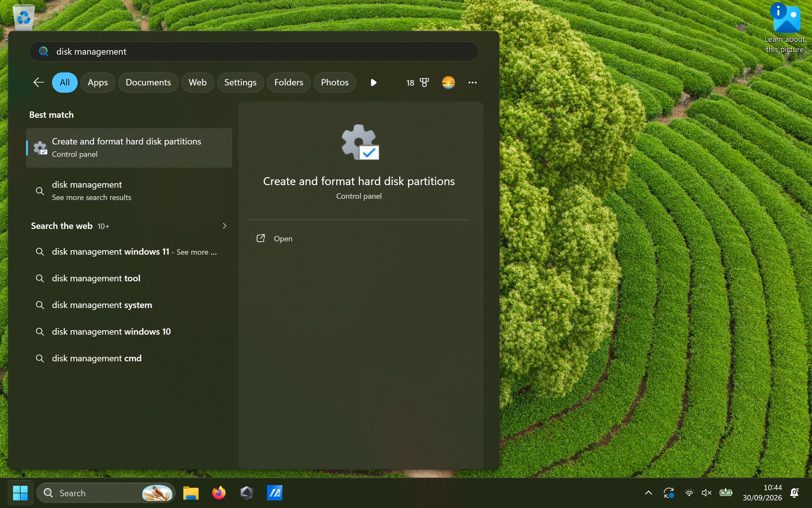Show hidden icons tray chevron
The height and width of the screenshot is (508, 812).
(649, 493)
